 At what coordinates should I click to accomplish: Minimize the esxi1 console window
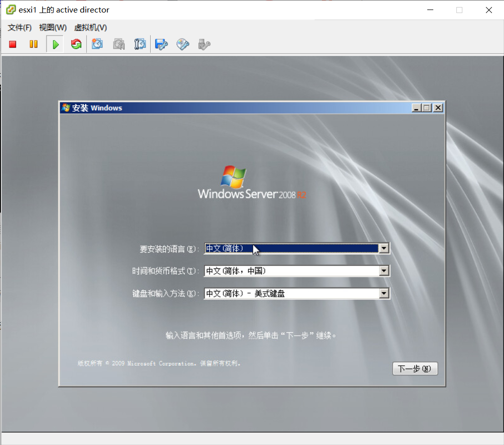(430, 10)
